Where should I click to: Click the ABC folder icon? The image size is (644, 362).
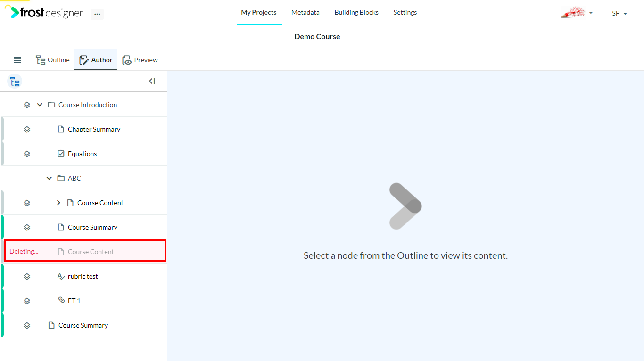(61, 178)
